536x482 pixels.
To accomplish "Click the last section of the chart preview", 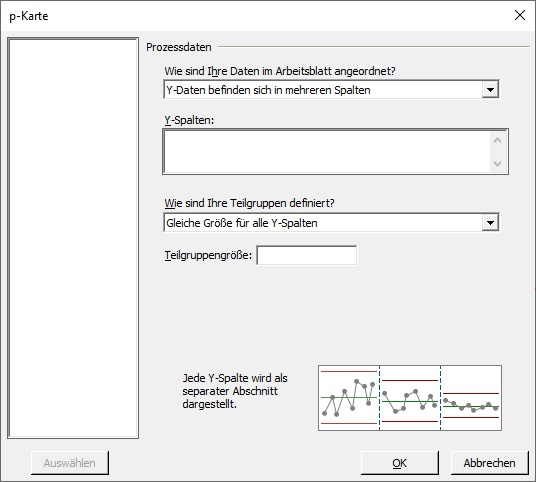I will coord(471,398).
